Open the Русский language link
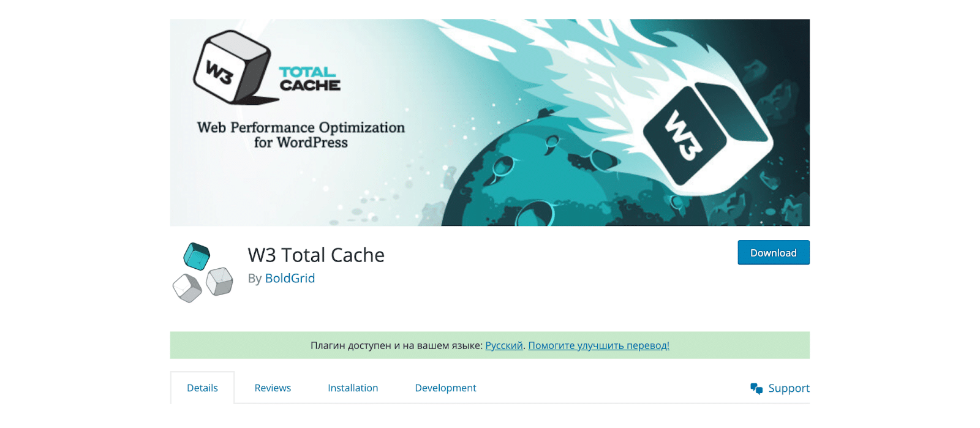This screenshot has width=980, height=428. pos(504,345)
